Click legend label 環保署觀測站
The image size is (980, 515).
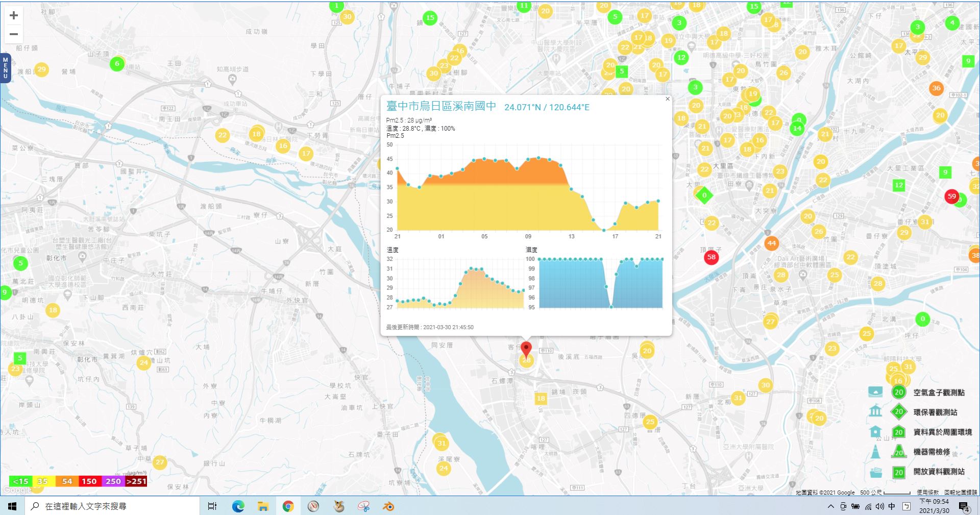pos(936,412)
